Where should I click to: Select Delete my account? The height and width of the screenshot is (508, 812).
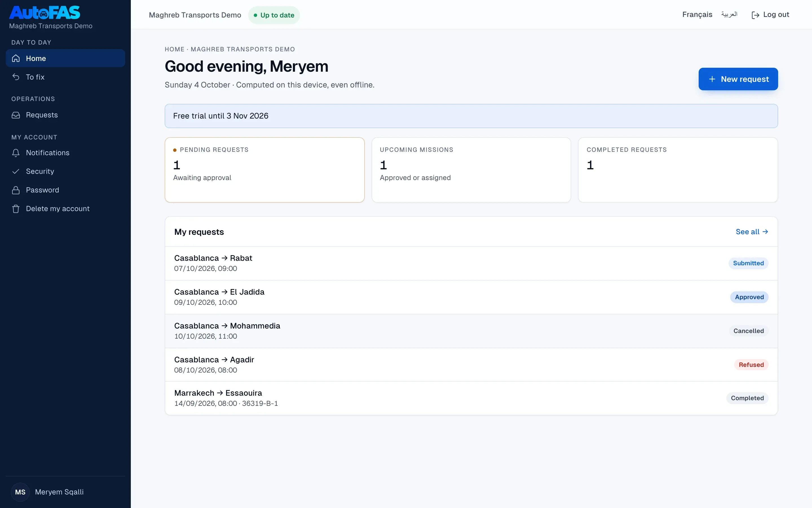point(65,209)
